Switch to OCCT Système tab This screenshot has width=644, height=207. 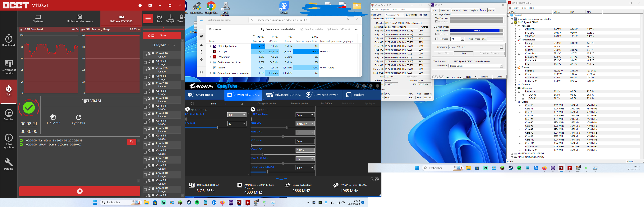(38, 19)
